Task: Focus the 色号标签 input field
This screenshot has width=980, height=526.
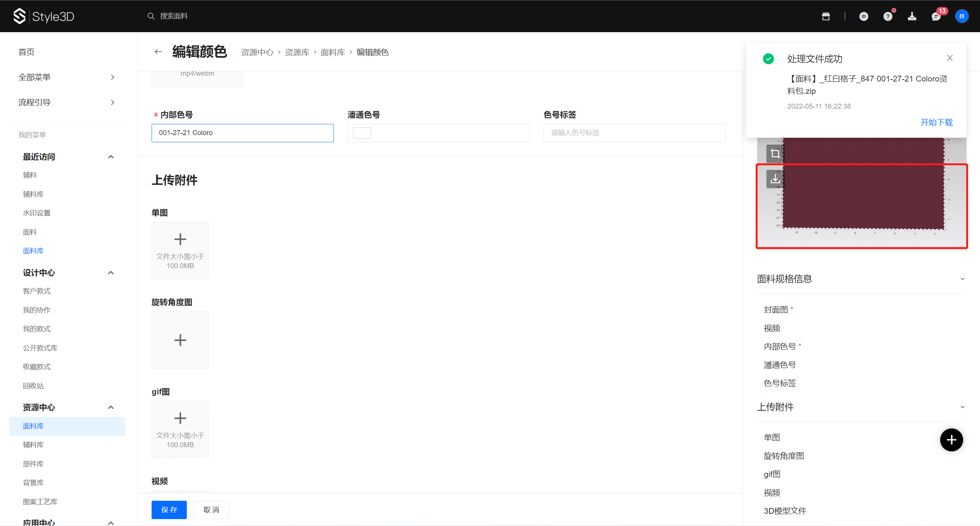Action: click(634, 133)
